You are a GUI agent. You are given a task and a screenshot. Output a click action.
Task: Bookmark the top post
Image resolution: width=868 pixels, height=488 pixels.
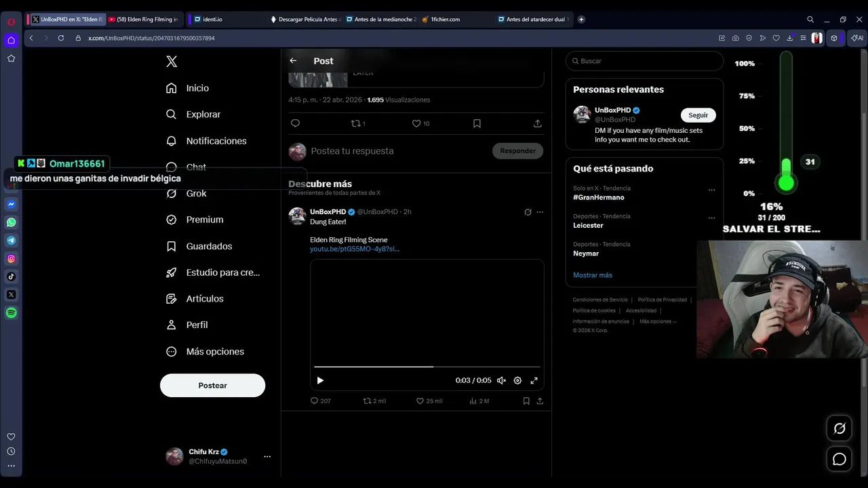[477, 123]
